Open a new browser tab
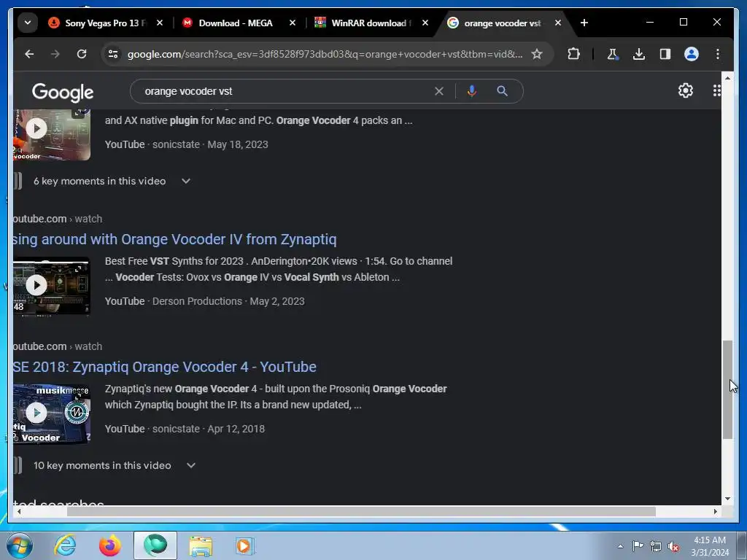This screenshot has height=560, width=747. [584, 23]
